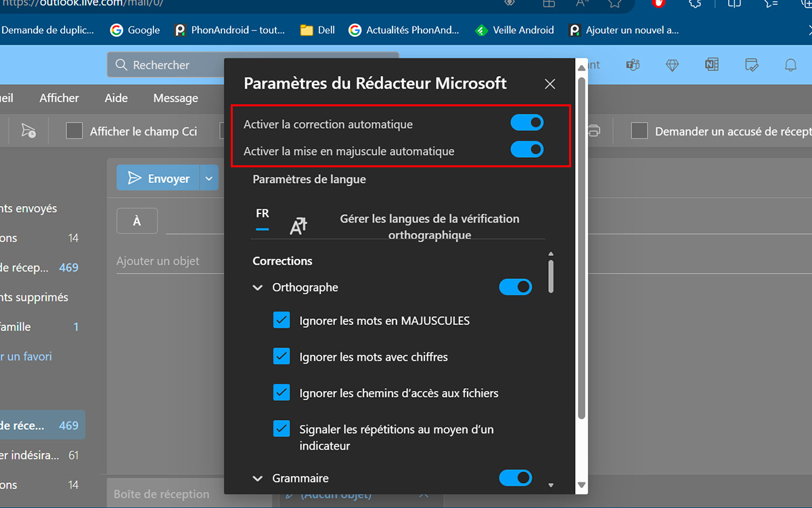Viewport: 812px width, 508px height.
Task: Click the magnifier icon in the Rechercher box
Action: click(x=122, y=65)
